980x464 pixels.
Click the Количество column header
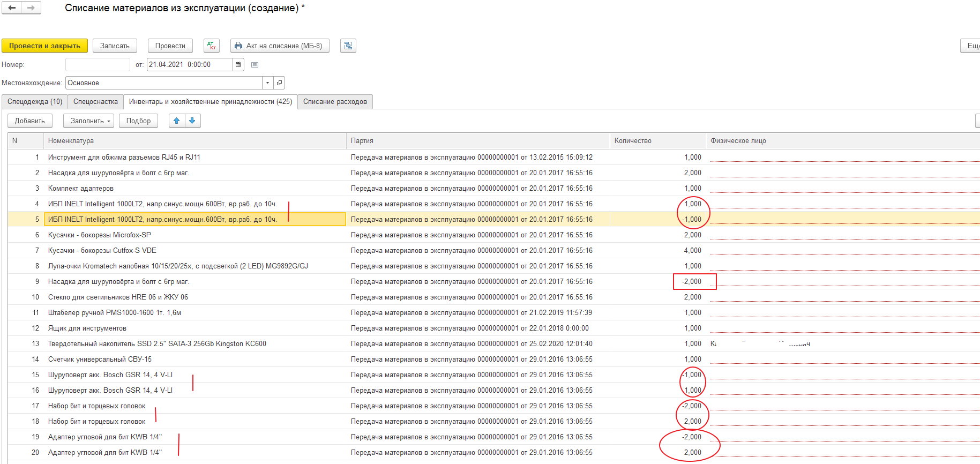click(x=658, y=141)
